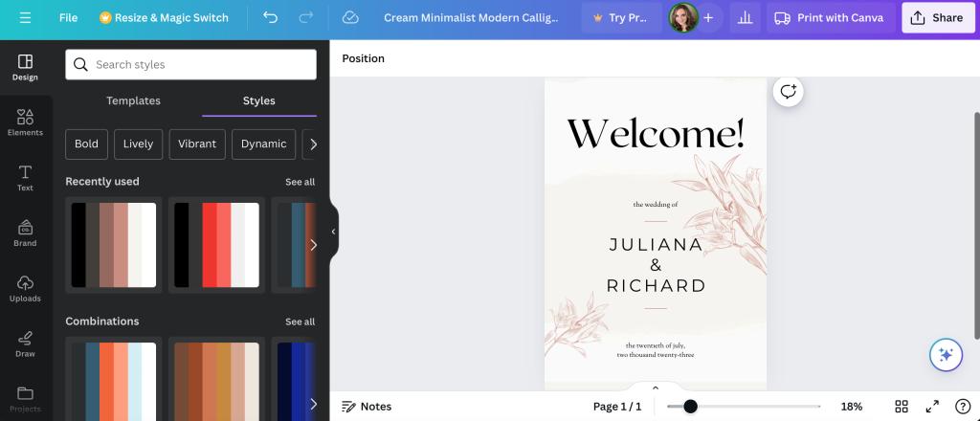The height and width of the screenshot is (421, 980).
Task: Select the Welcome! heading on canvas
Action: [656, 133]
